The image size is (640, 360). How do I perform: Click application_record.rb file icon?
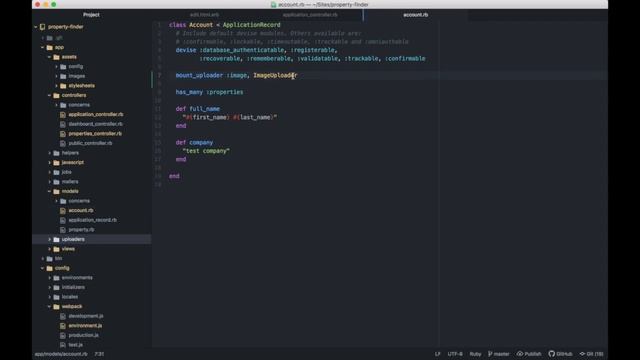click(x=63, y=220)
